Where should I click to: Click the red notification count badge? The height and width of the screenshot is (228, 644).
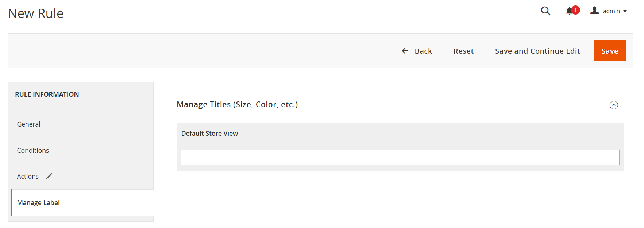click(x=575, y=10)
